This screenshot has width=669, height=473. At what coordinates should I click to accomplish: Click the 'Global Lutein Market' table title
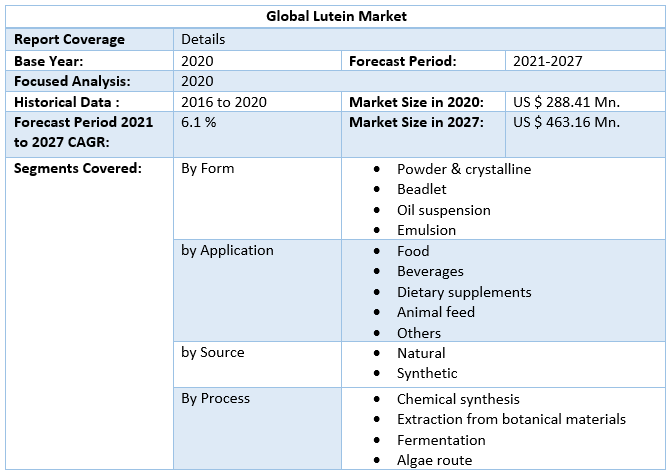[337, 16]
